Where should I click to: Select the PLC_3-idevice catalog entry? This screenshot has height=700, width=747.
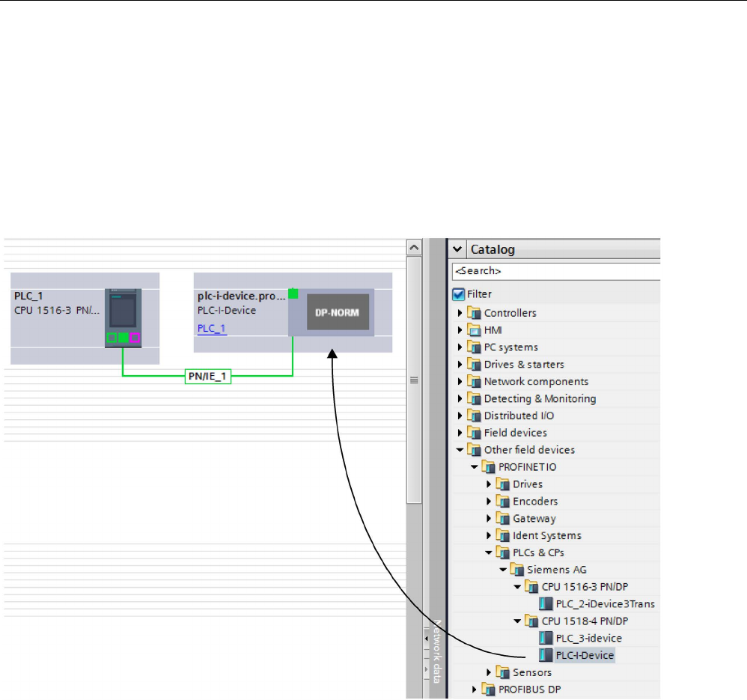[589, 639]
